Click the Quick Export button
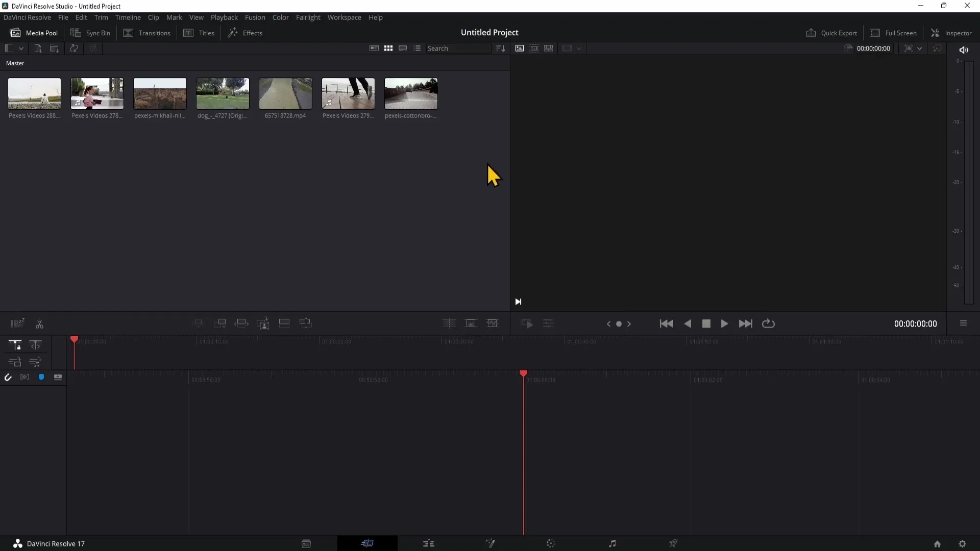Viewport: 980px width, 551px height. 832,32
